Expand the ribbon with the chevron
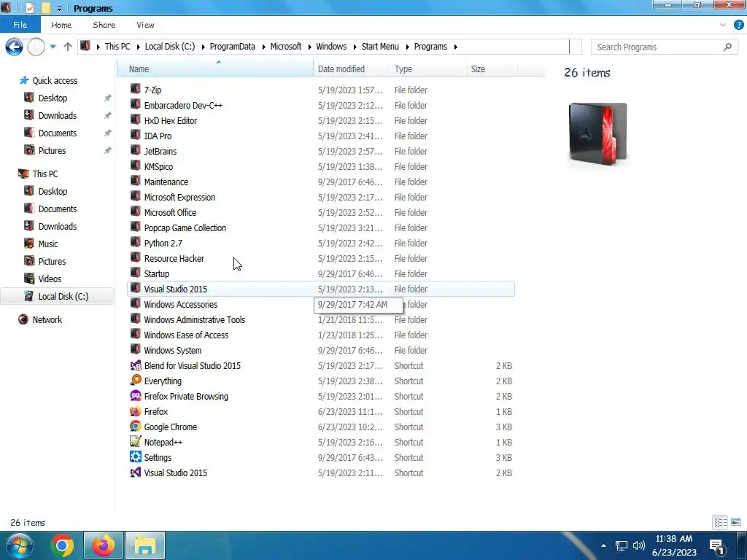The height and width of the screenshot is (560, 747). (723, 26)
